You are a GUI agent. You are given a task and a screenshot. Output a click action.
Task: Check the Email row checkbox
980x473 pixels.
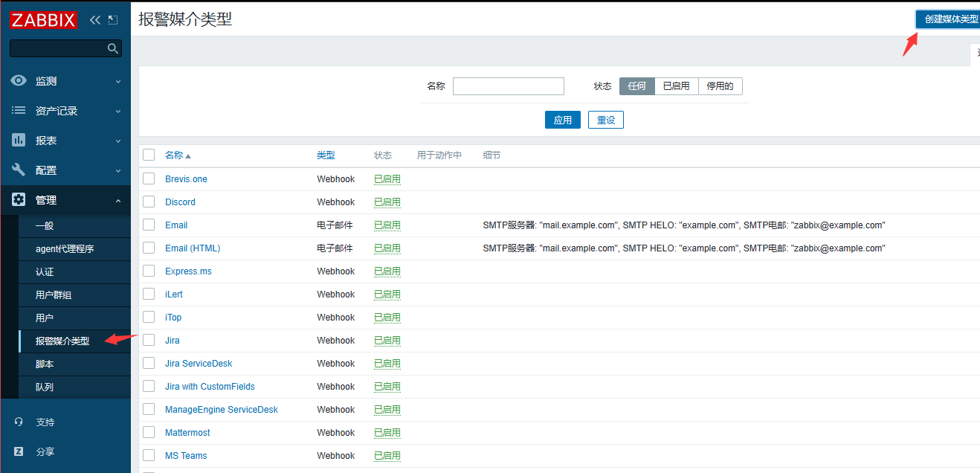click(149, 225)
